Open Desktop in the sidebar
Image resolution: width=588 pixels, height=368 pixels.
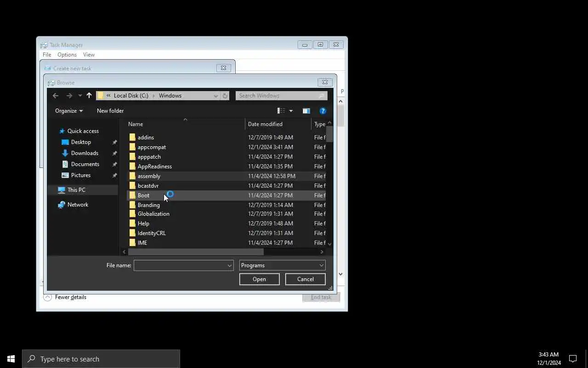(81, 142)
